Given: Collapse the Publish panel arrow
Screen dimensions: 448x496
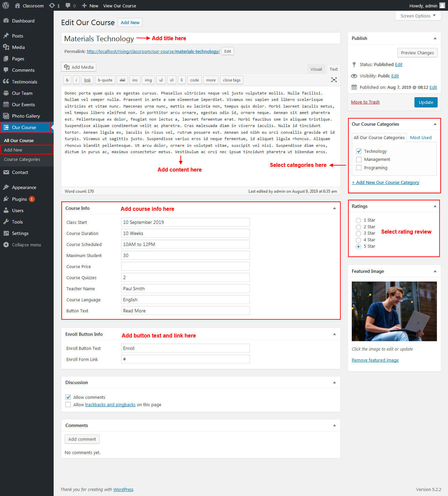Looking at the screenshot, I should pos(435,38).
